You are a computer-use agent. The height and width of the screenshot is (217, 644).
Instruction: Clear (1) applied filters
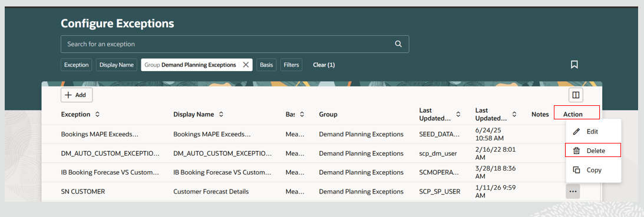pos(323,65)
